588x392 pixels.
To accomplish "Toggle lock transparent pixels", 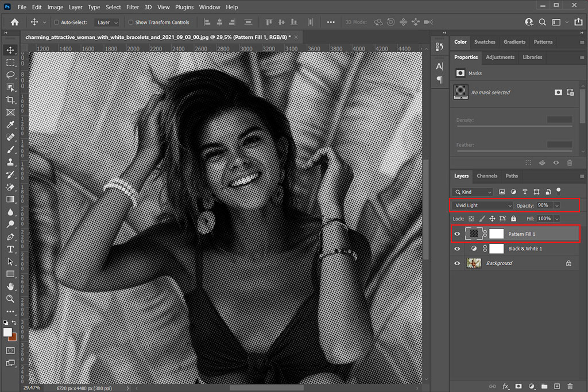I will [471, 219].
